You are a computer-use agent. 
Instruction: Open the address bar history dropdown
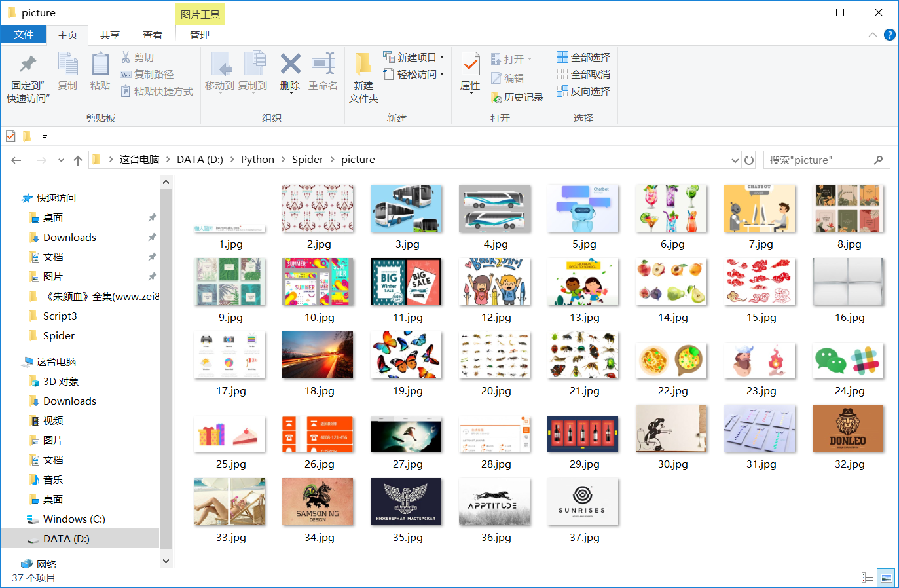pyautogui.click(x=734, y=159)
